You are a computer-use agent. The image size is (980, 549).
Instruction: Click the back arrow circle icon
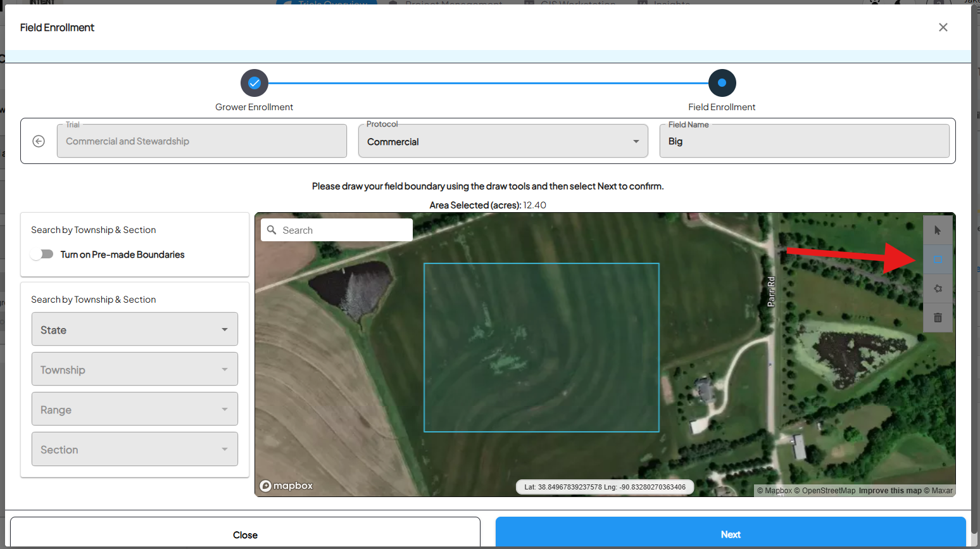point(39,141)
